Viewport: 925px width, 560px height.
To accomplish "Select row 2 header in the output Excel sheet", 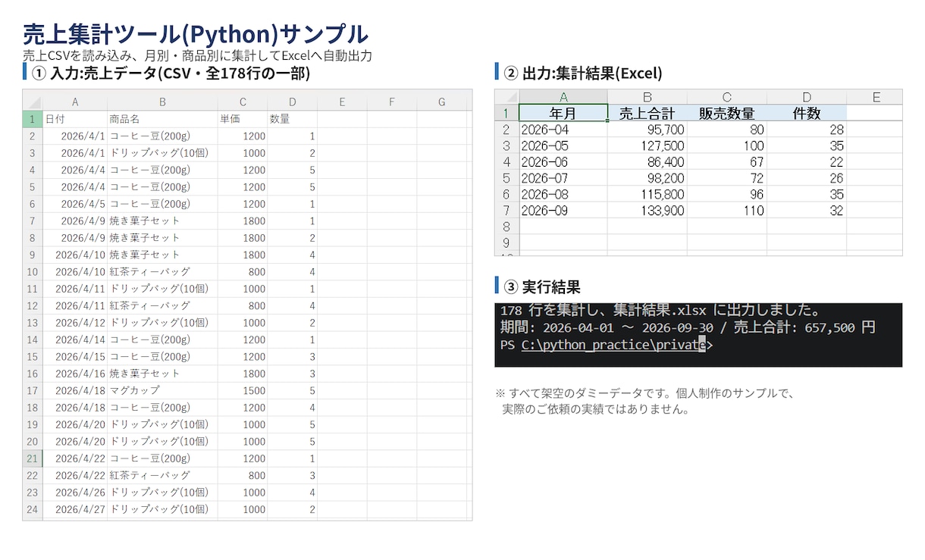I will [x=507, y=130].
